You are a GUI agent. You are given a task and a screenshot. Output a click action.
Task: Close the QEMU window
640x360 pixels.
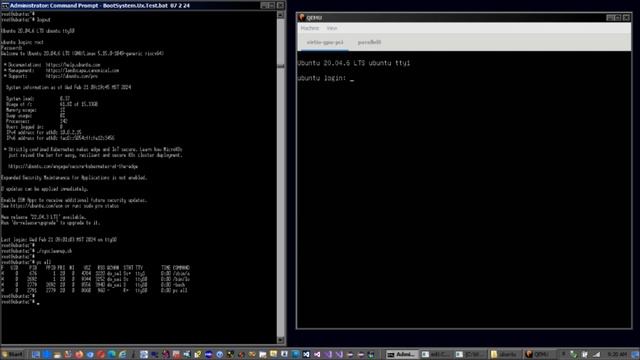(x=627, y=18)
